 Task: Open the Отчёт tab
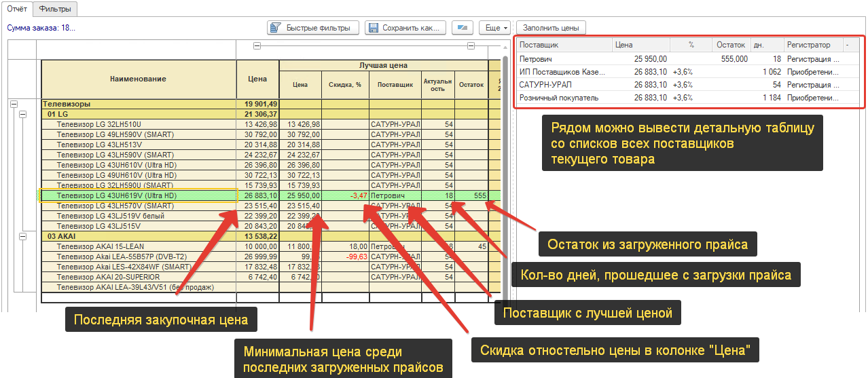tap(16, 8)
